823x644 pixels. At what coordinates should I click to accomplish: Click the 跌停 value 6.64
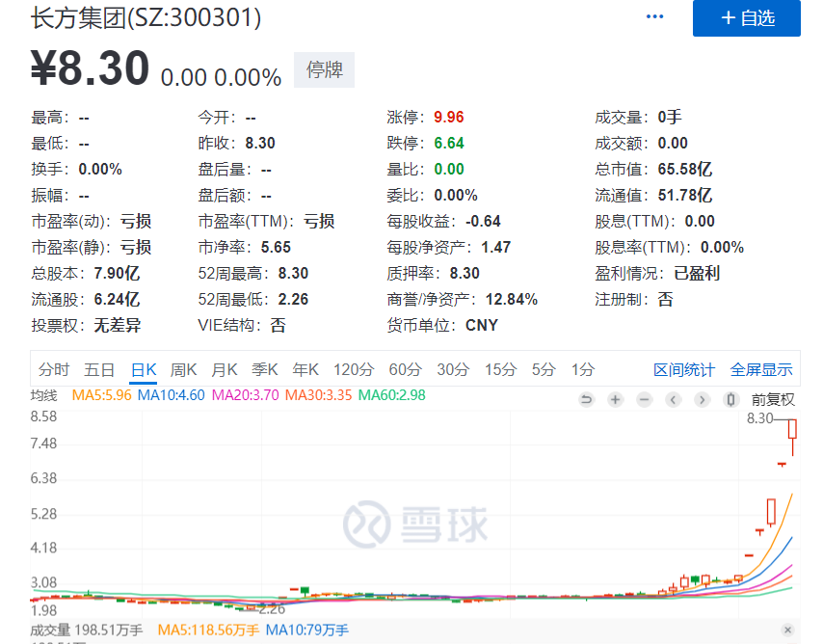click(x=449, y=143)
